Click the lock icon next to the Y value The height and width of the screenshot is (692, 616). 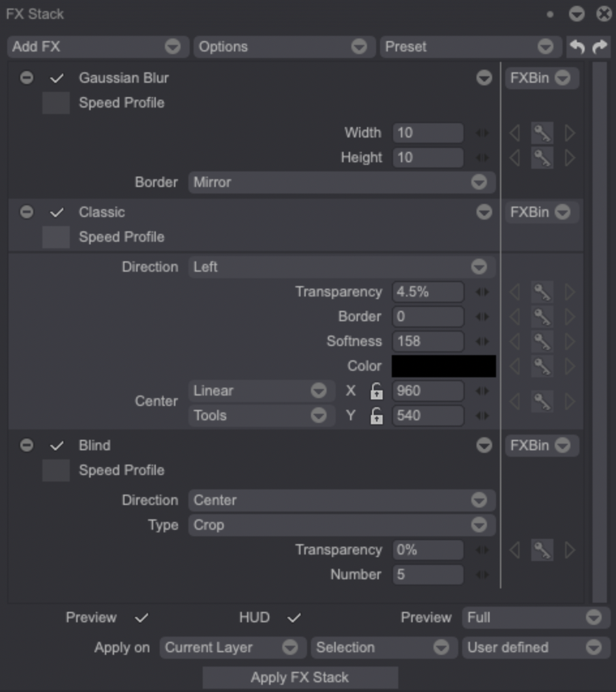click(x=375, y=415)
